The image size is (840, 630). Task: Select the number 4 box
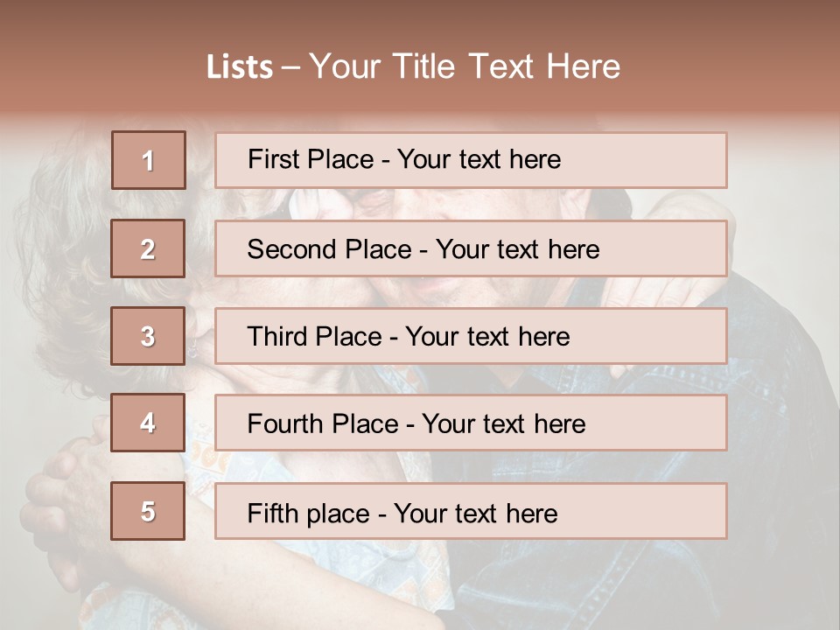[148, 423]
